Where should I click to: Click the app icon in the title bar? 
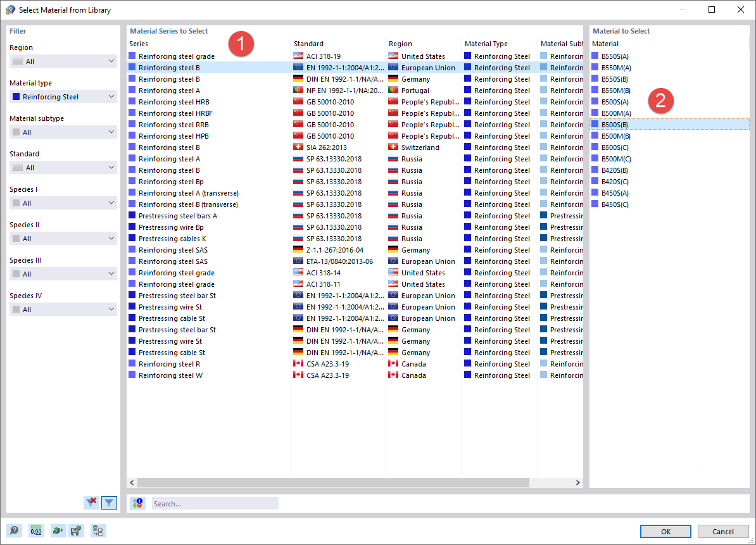pos(10,9)
